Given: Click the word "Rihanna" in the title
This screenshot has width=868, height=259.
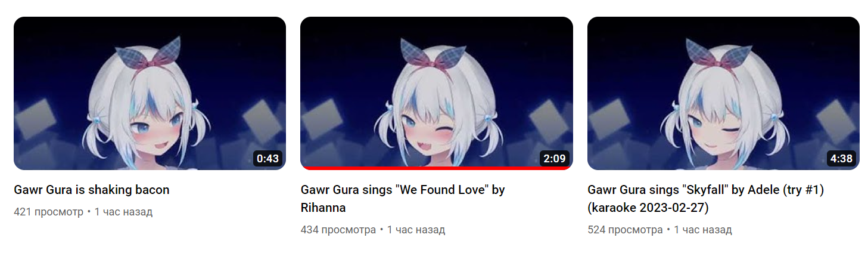Looking at the screenshot, I should coord(323,208).
